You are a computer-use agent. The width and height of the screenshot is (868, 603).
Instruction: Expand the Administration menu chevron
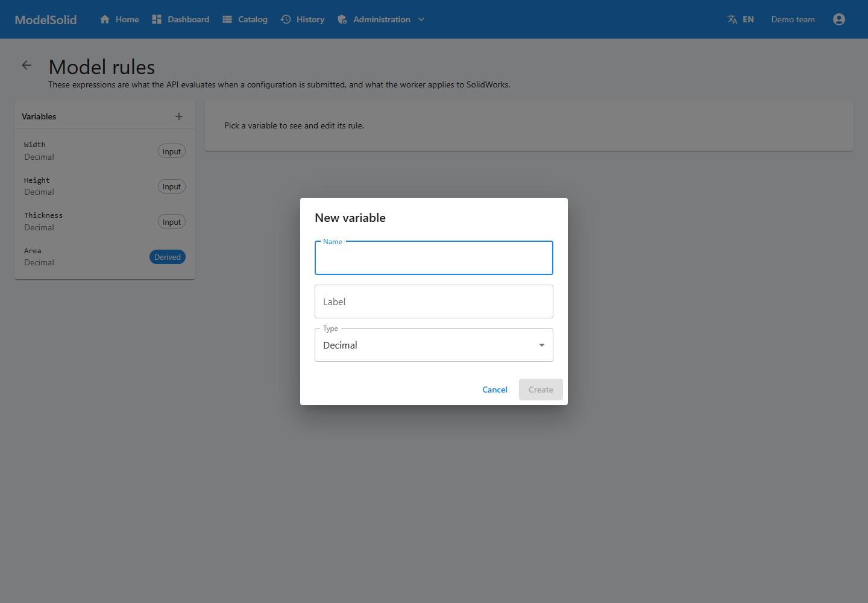421,19
